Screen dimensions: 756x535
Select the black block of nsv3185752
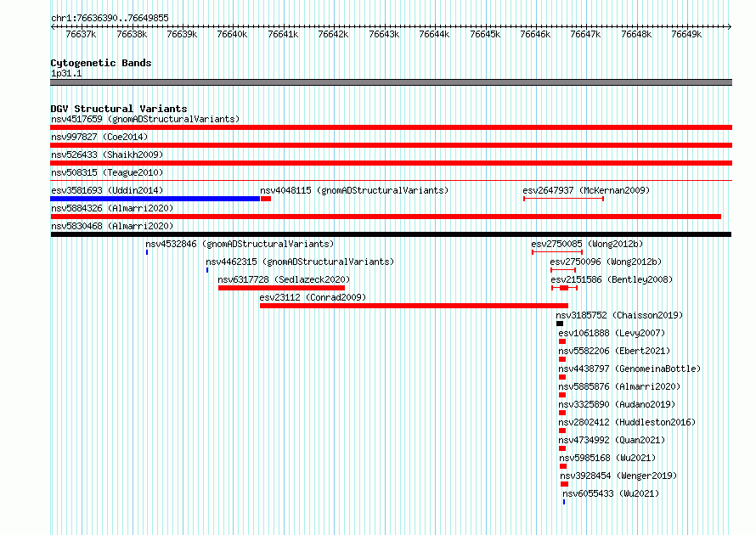pos(560,324)
